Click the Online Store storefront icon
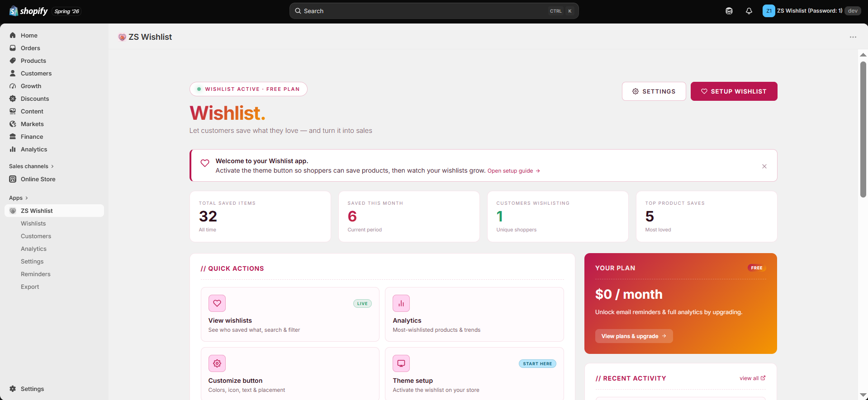This screenshot has height=400, width=868. click(13, 179)
